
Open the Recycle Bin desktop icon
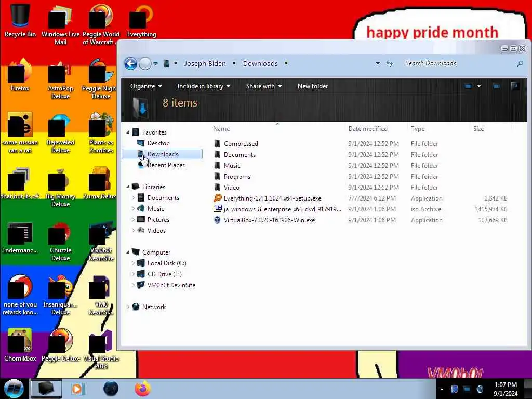(x=20, y=20)
